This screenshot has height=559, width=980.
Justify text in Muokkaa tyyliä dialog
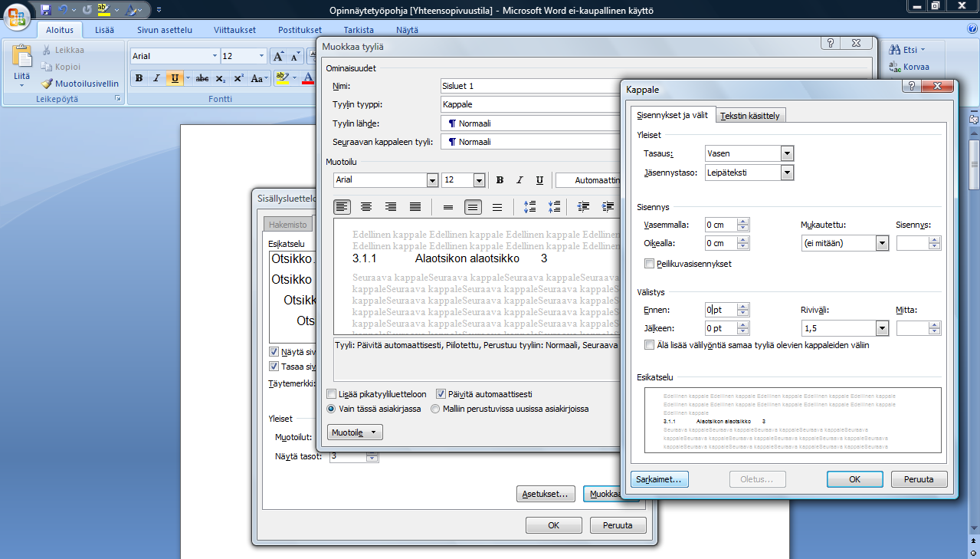415,207
